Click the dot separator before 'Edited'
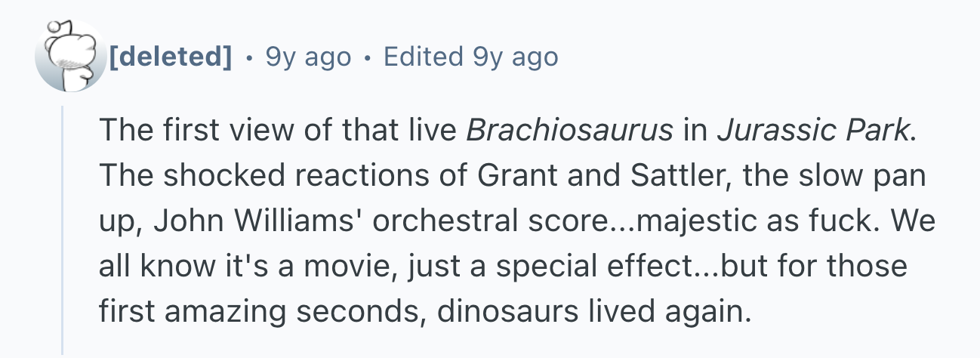Screen dimensions: 980x358 coord(368,57)
